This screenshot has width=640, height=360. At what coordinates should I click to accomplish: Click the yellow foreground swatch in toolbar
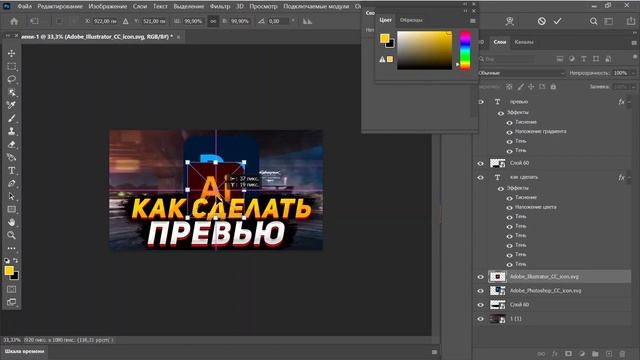[9, 270]
